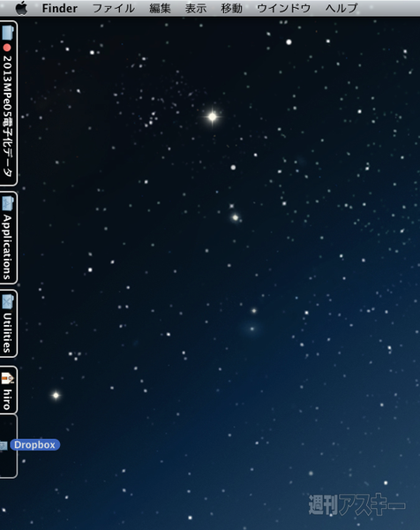This screenshot has width=420, height=530.
Task: Click the Dropbox label
Action: point(34,445)
